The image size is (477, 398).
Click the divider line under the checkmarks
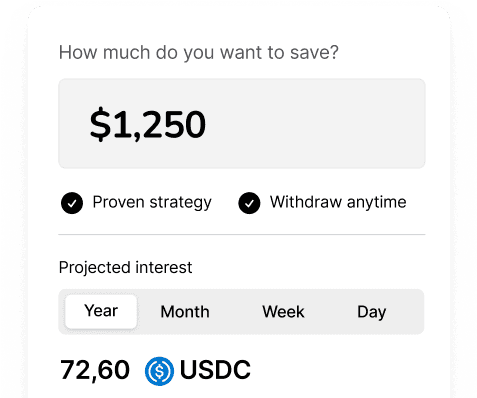click(x=242, y=235)
